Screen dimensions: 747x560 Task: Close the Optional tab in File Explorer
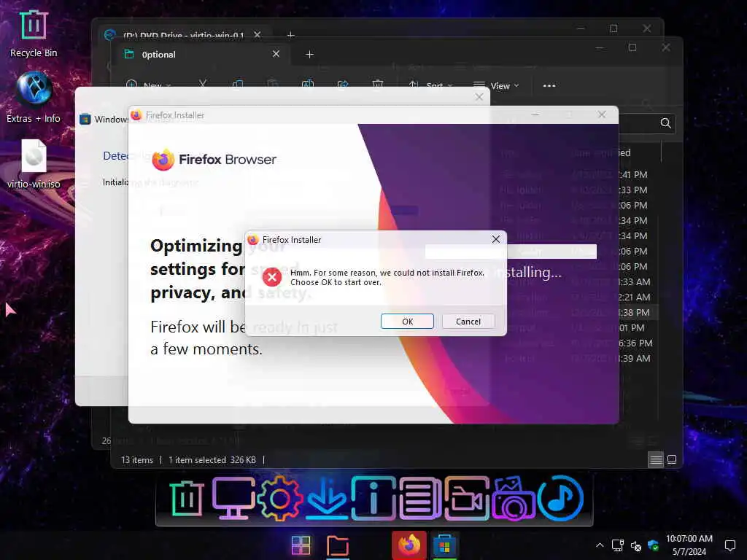click(276, 54)
